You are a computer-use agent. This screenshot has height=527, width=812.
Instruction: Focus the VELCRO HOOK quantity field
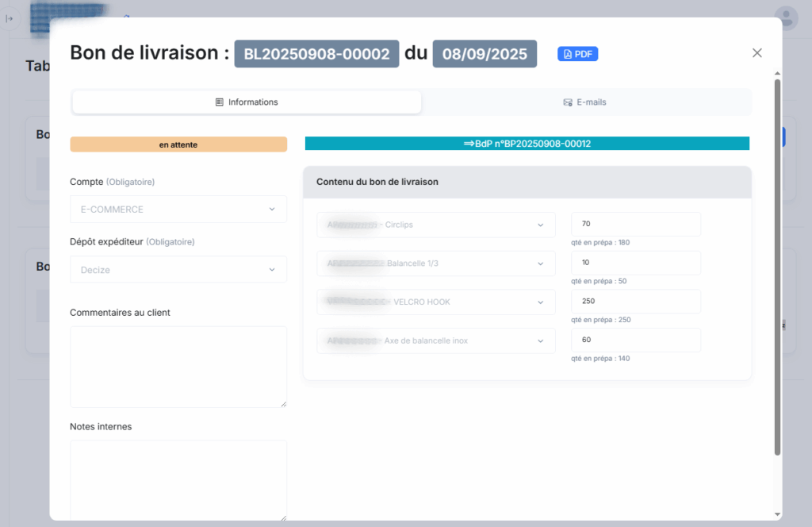pyautogui.click(x=635, y=302)
